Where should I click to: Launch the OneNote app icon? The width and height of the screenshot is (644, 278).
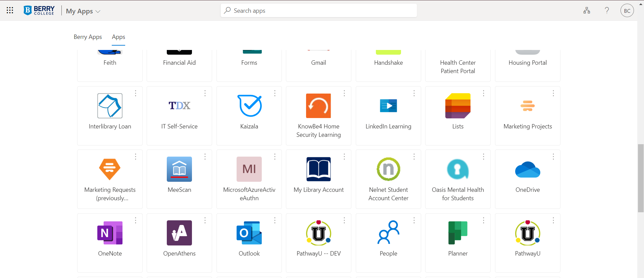click(110, 233)
